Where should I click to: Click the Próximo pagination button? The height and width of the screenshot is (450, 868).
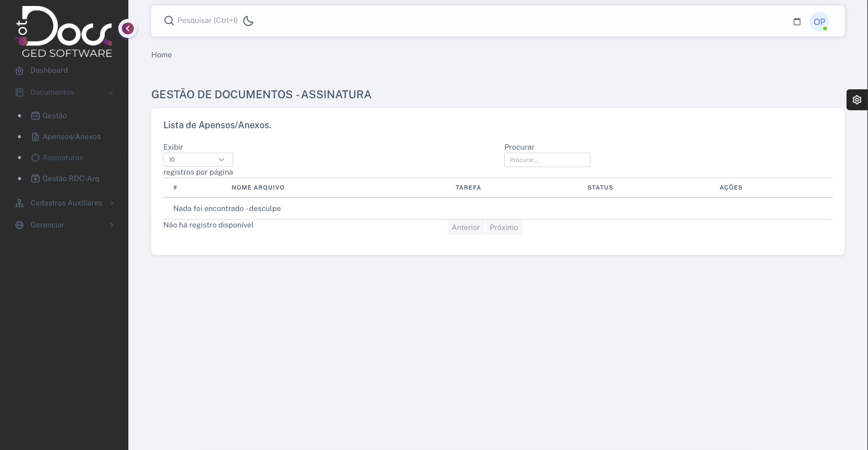(x=503, y=227)
